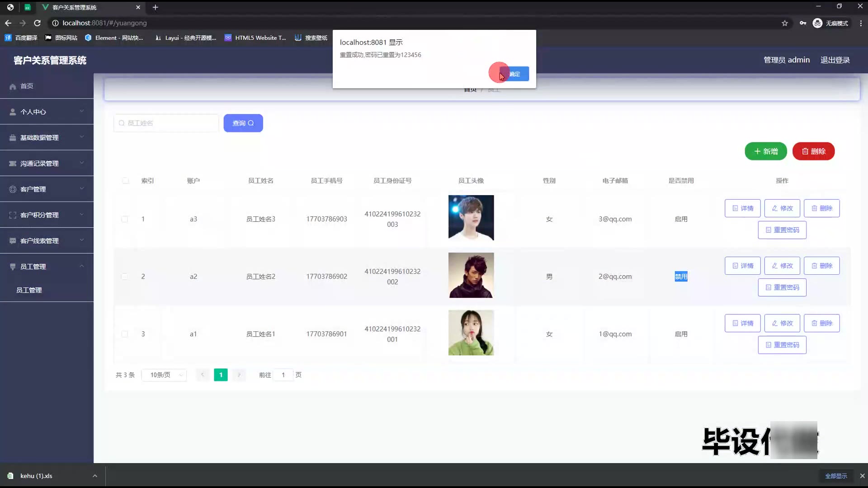Viewport: 868px width, 488px height.
Task: Bookmark this page with the star icon
Action: tap(785, 23)
